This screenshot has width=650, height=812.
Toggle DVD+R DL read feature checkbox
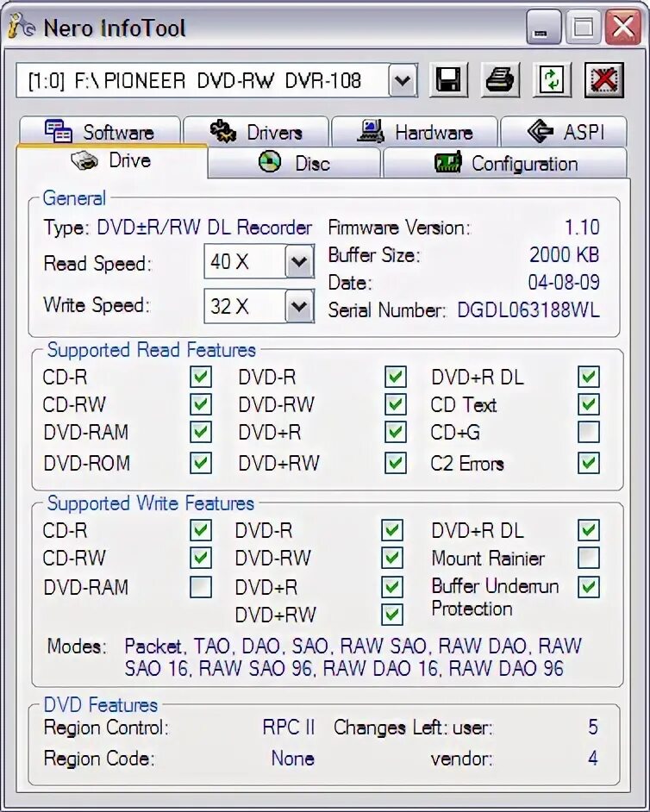coord(589,377)
